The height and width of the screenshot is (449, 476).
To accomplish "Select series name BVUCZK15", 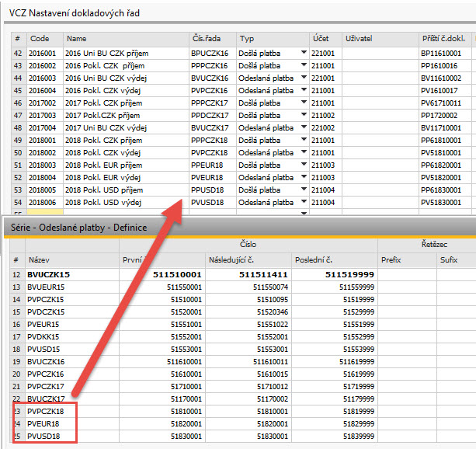I will click(72, 275).
